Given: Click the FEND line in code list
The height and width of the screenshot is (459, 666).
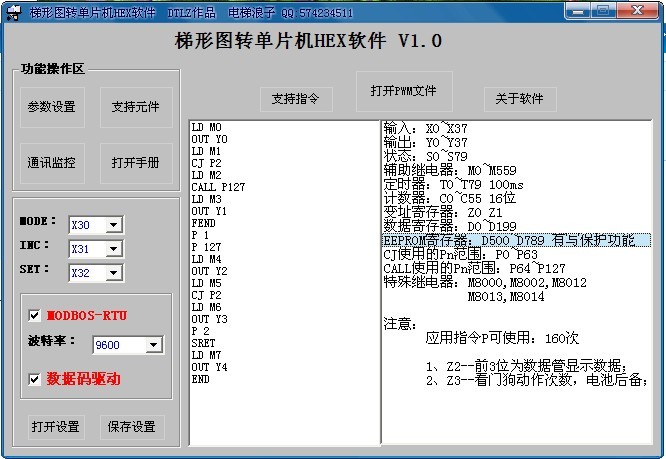Looking at the screenshot, I should (202, 225).
